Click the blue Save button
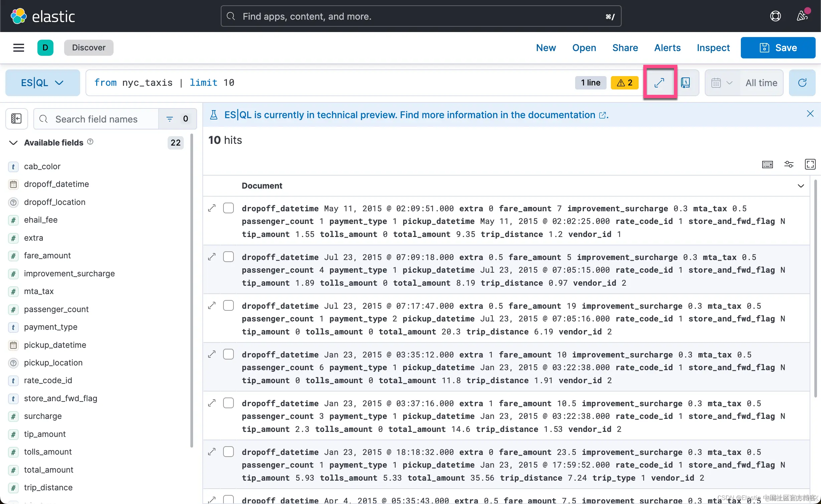This screenshot has height=504, width=821. coord(778,48)
